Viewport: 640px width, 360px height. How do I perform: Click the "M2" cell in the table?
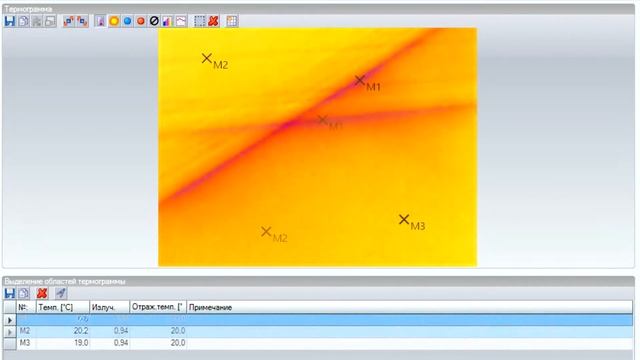point(26,331)
